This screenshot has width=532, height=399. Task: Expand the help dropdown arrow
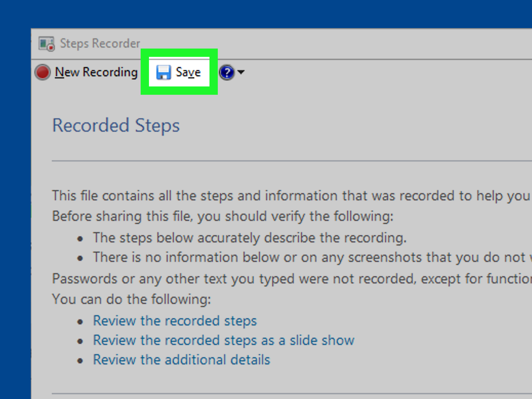click(x=241, y=72)
